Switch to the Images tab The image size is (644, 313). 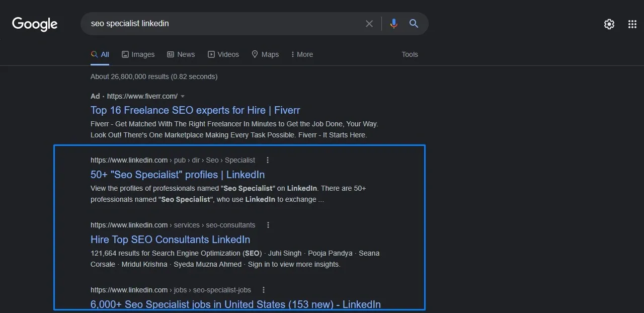click(138, 54)
